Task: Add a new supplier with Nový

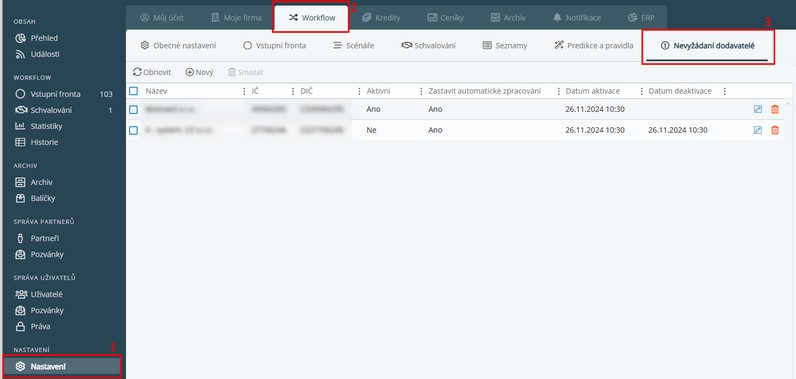Action: coord(200,72)
